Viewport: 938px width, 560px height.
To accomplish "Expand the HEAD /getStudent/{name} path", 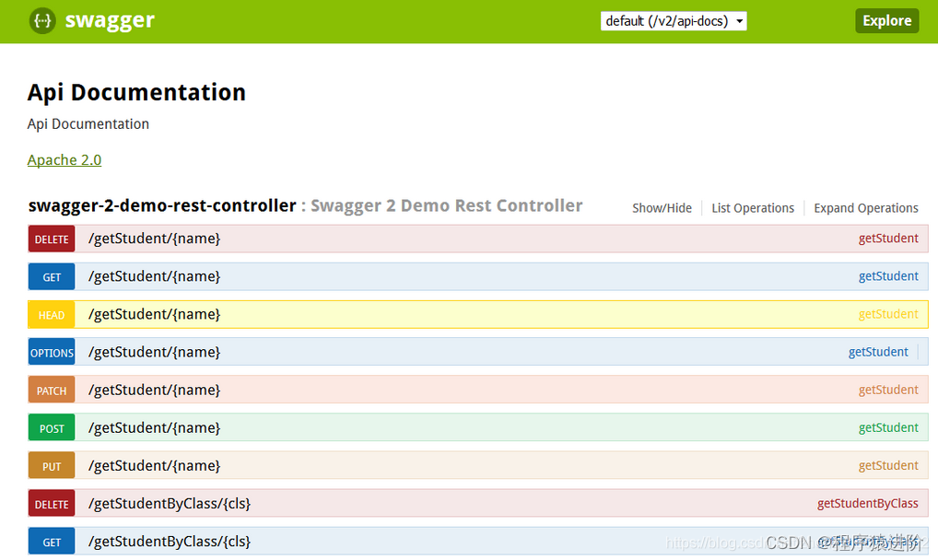I will [x=155, y=315].
